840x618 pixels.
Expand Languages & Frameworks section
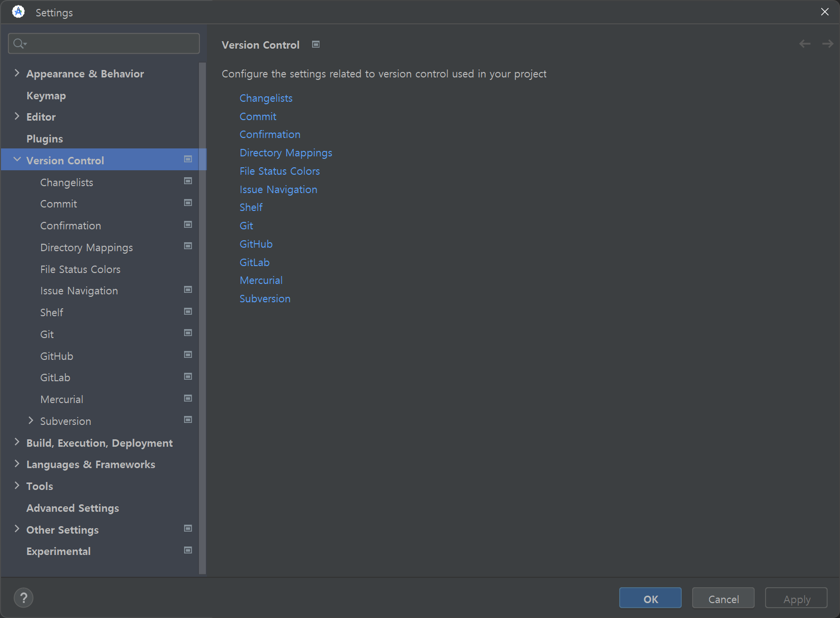(17, 464)
